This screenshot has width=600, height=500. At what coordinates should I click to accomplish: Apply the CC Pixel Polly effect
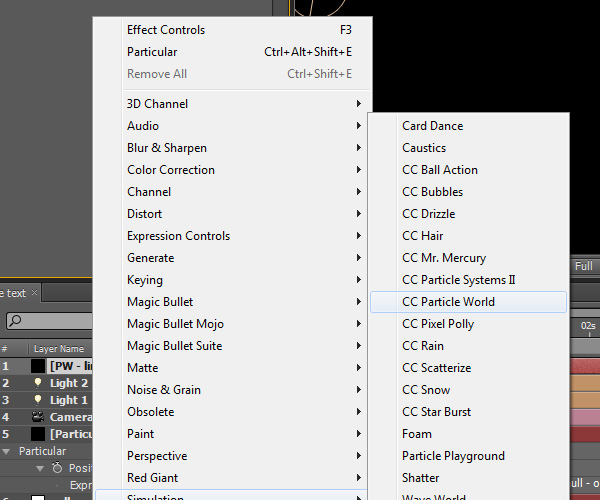(x=468, y=324)
